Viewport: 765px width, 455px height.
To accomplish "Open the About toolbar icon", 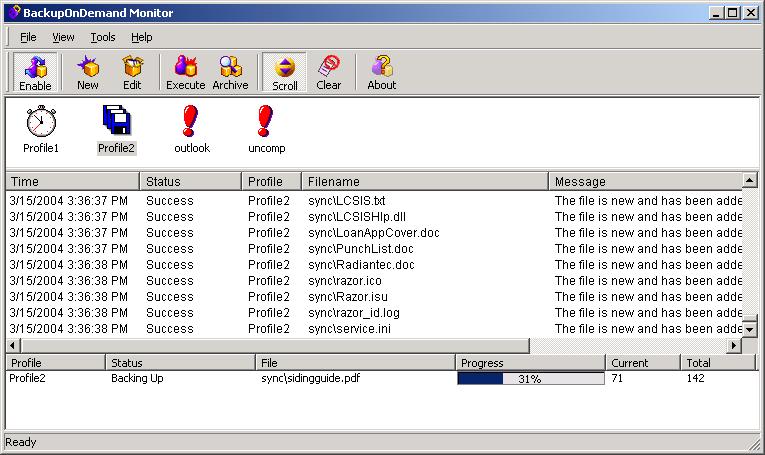I will pyautogui.click(x=382, y=73).
